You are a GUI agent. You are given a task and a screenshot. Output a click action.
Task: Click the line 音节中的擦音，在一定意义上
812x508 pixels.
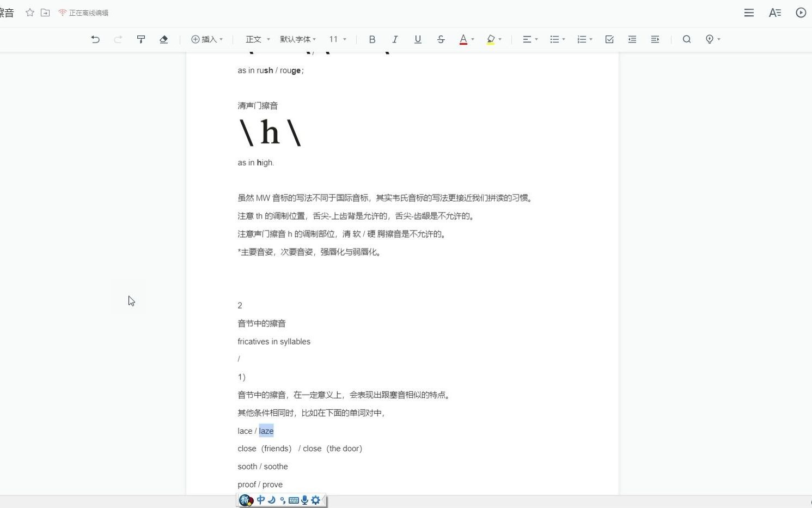pyautogui.click(x=345, y=395)
